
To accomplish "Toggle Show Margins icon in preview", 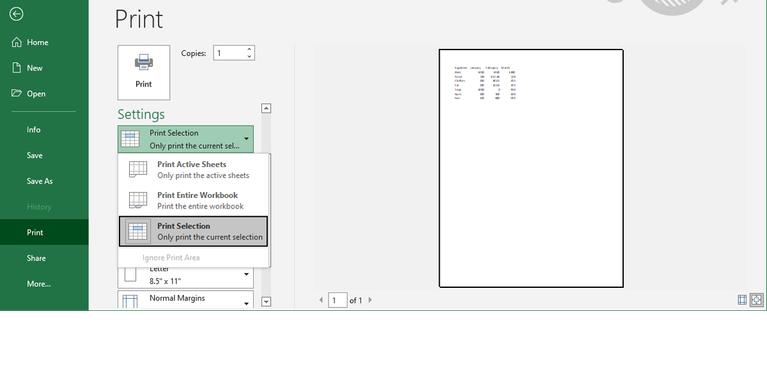I will 742,300.
